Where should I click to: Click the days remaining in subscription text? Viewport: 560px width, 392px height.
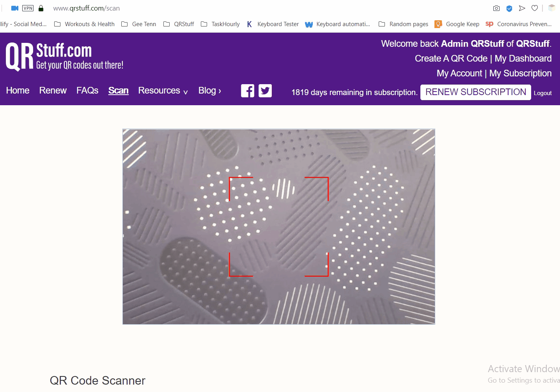tap(354, 92)
